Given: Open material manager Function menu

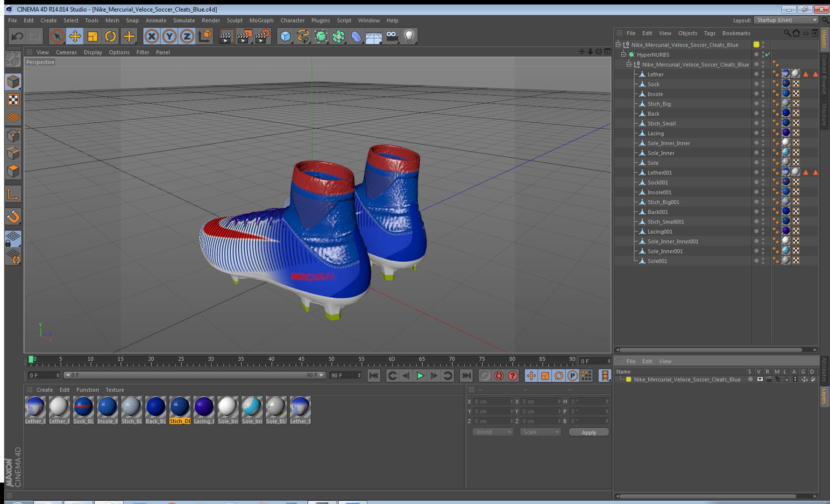Looking at the screenshot, I should (87, 390).
